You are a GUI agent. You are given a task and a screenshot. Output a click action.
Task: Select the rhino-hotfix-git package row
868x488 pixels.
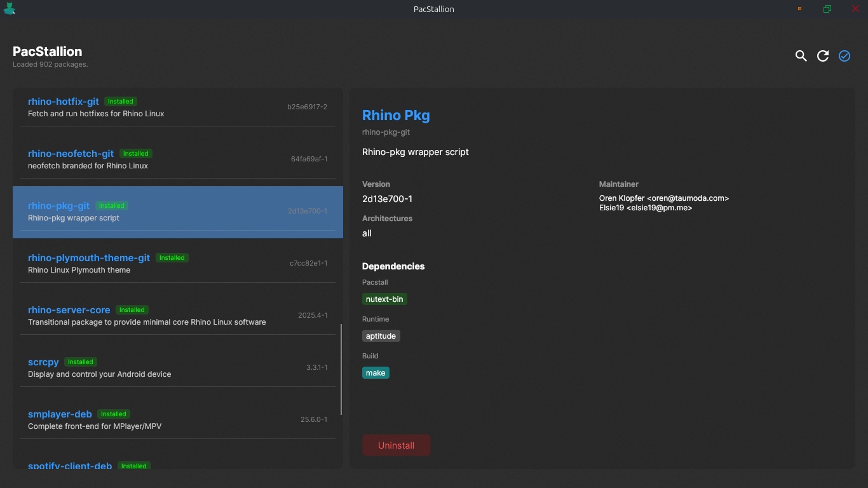(x=178, y=107)
